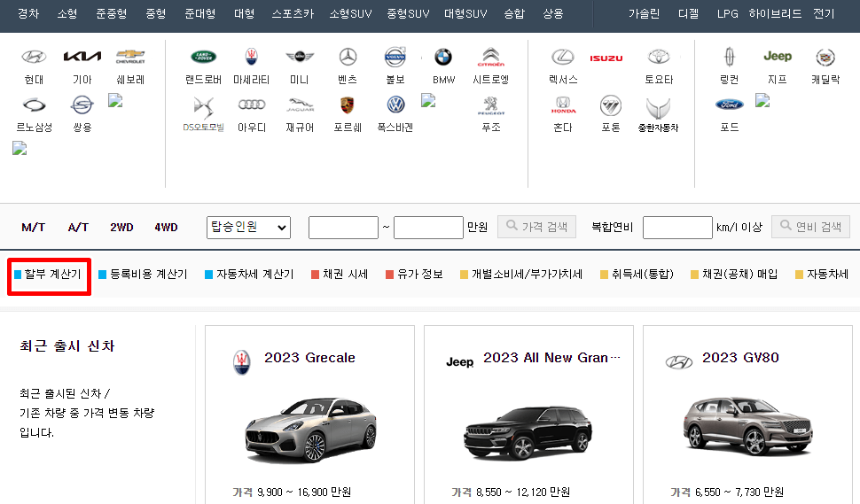This screenshot has width=860, height=504.
Task: Select the Toyota (토요타) brand logo
Action: click(659, 57)
